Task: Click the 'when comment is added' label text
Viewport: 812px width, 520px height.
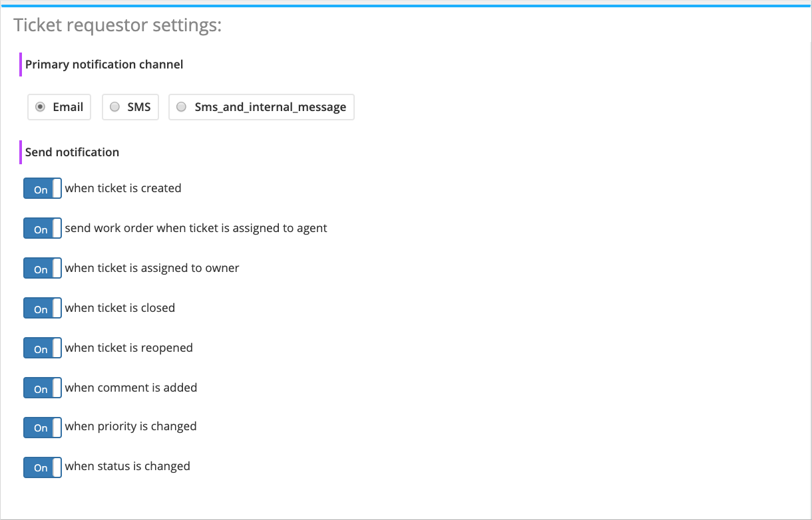Action: click(x=131, y=388)
